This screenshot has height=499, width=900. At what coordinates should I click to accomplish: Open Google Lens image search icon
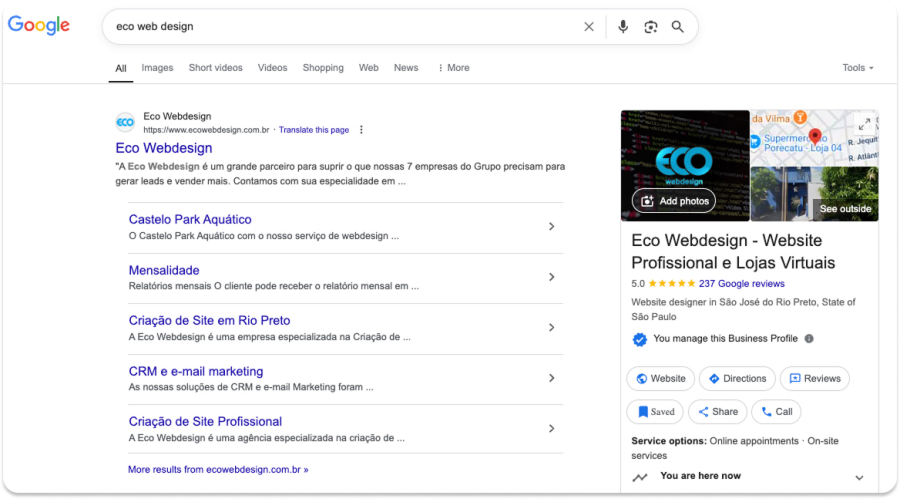point(650,26)
